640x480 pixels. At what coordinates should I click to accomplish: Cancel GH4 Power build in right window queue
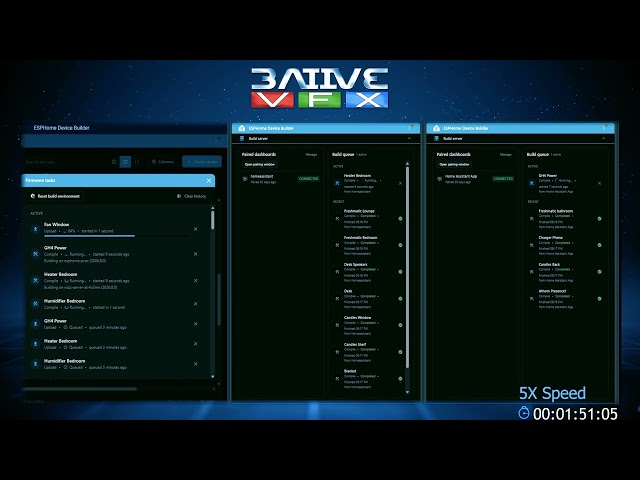tap(600, 183)
